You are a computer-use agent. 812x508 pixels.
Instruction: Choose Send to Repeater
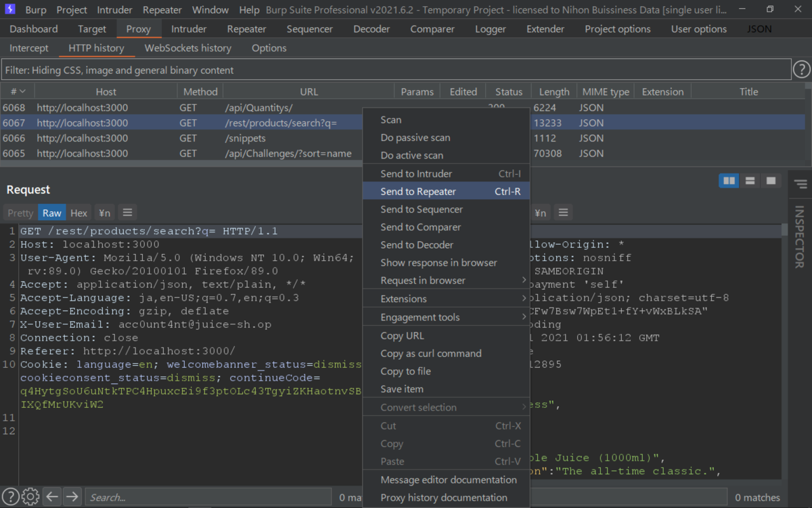tap(446, 192)
